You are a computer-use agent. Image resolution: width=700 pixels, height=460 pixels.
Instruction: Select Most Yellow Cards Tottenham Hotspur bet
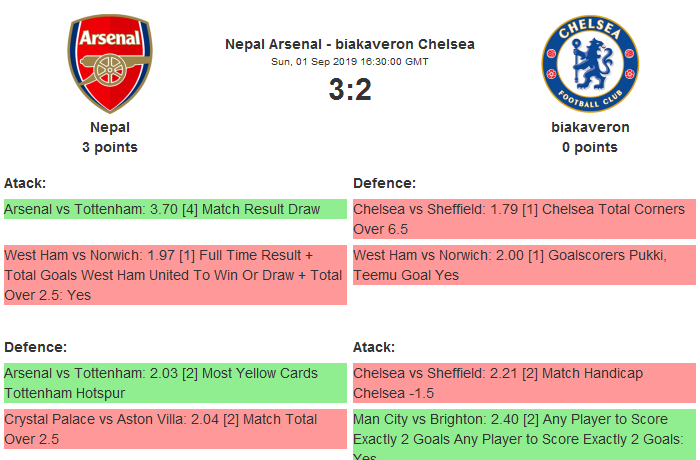coord(175,383)
